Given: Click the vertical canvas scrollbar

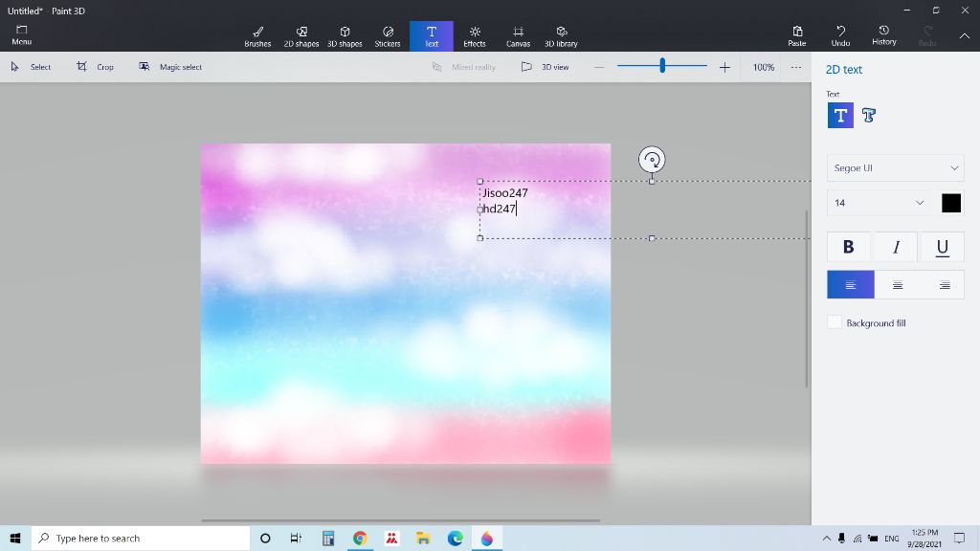Looking at the screenshot, I should click(x=806, y=298).
